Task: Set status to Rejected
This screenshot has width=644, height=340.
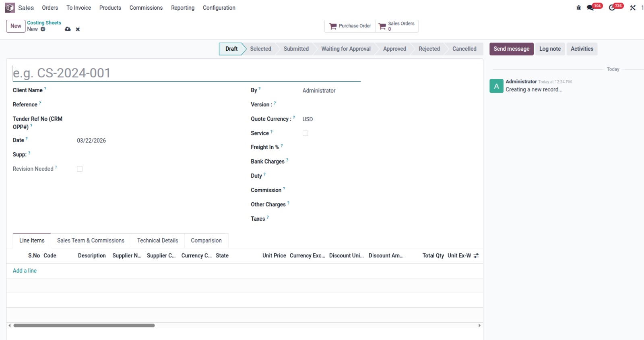Action: 429,49
